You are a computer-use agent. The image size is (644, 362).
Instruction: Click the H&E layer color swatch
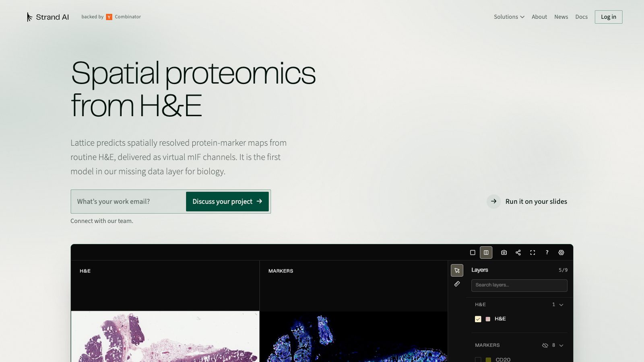pos(488,319)
